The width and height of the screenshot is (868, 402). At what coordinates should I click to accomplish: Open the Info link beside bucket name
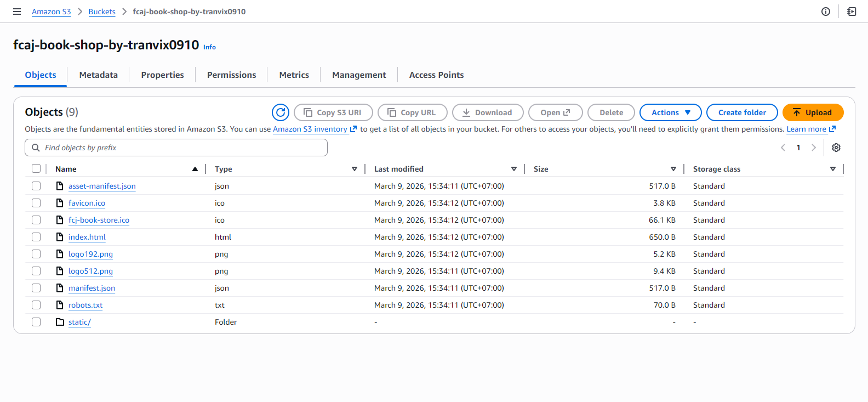point(209,47)
